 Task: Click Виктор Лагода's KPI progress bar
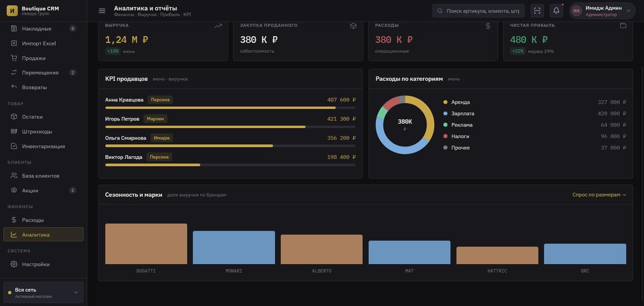[230, 165]
